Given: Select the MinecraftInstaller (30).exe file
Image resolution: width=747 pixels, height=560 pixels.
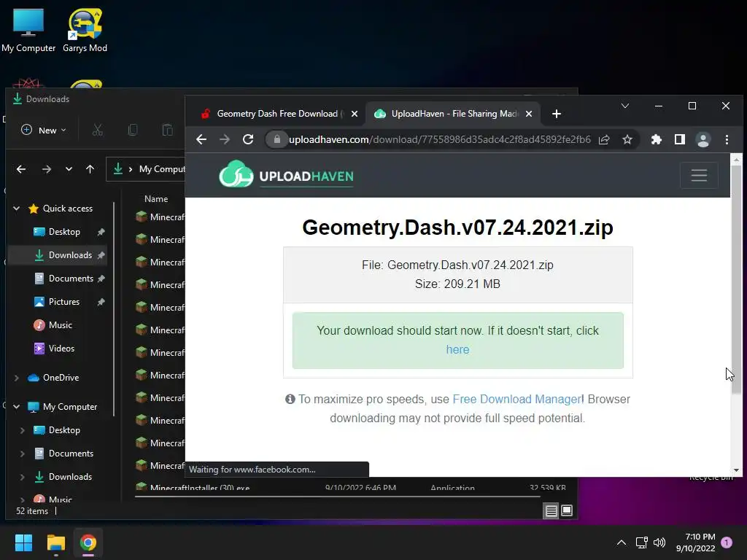Looking at the screenshot, I should (x=200, y=487).
